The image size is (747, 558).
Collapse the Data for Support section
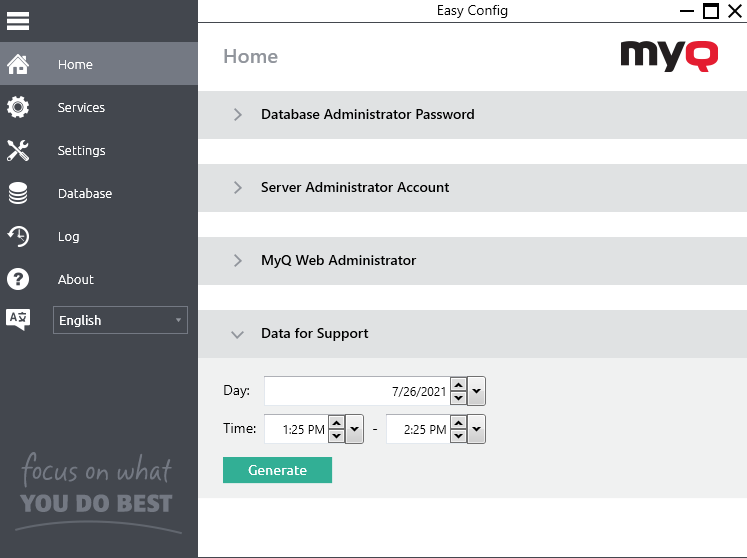[238, 335]
